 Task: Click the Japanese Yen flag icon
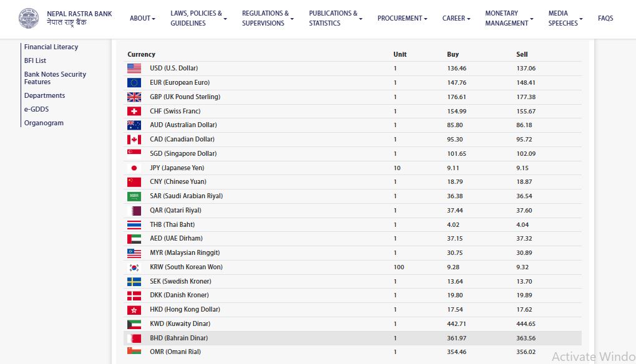[134, 168]
